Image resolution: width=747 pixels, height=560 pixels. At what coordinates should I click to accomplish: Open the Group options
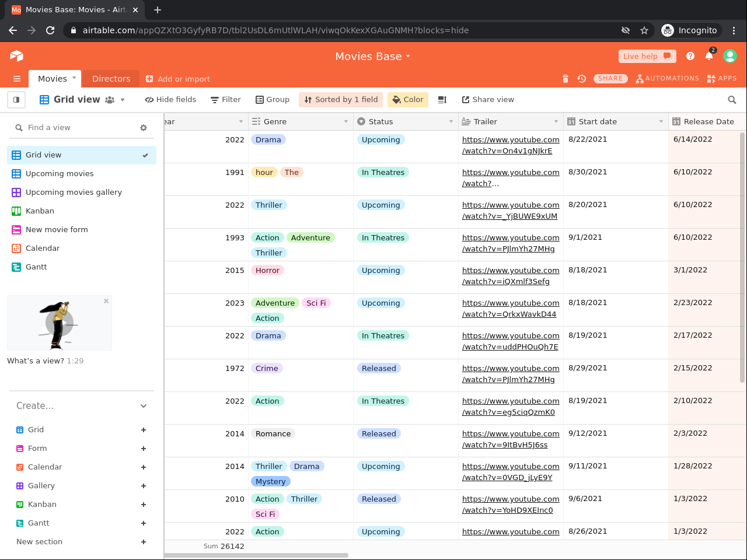pyautogui.click(x=273, y=100)
